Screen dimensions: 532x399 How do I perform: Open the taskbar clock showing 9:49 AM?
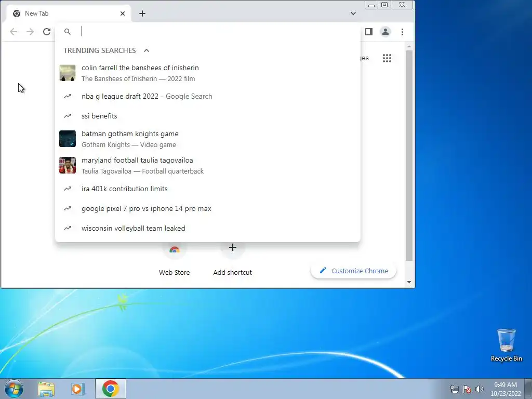506,389
